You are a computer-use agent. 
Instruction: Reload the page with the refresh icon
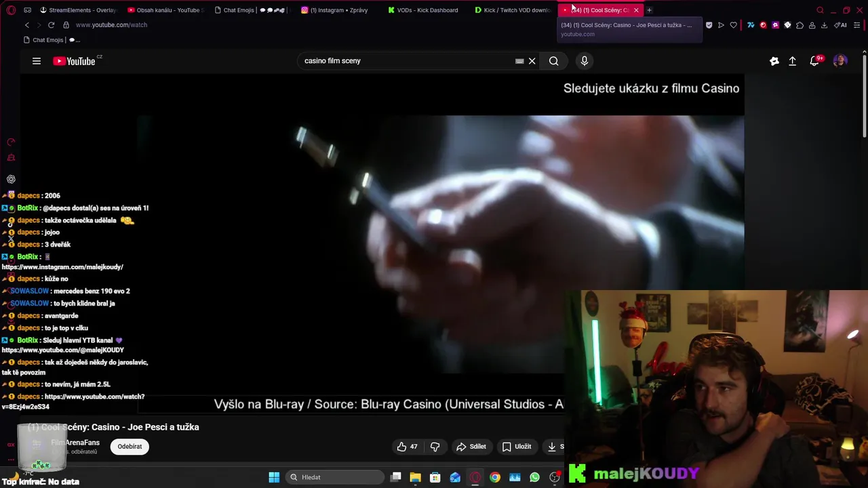pyautogui.click(x=51, y=25)
